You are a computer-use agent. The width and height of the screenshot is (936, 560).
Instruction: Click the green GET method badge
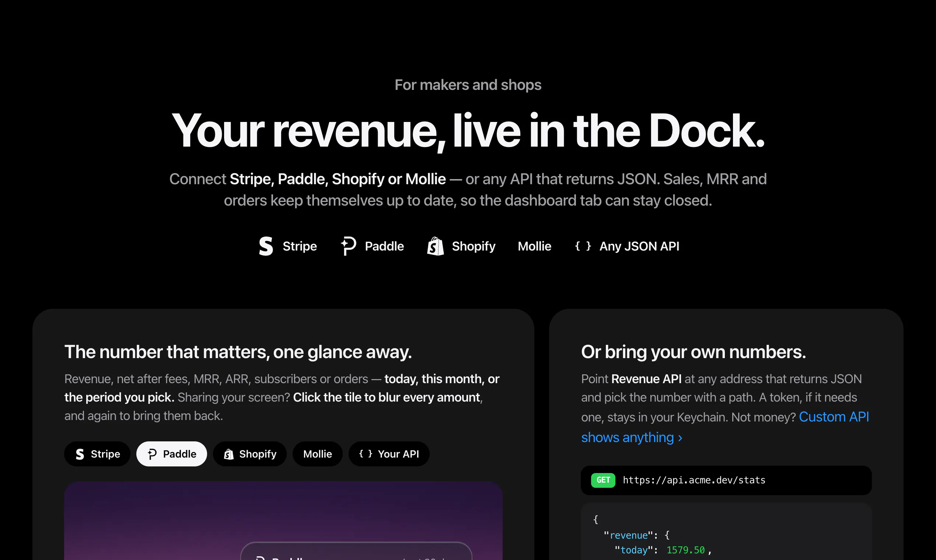(603, 480)
